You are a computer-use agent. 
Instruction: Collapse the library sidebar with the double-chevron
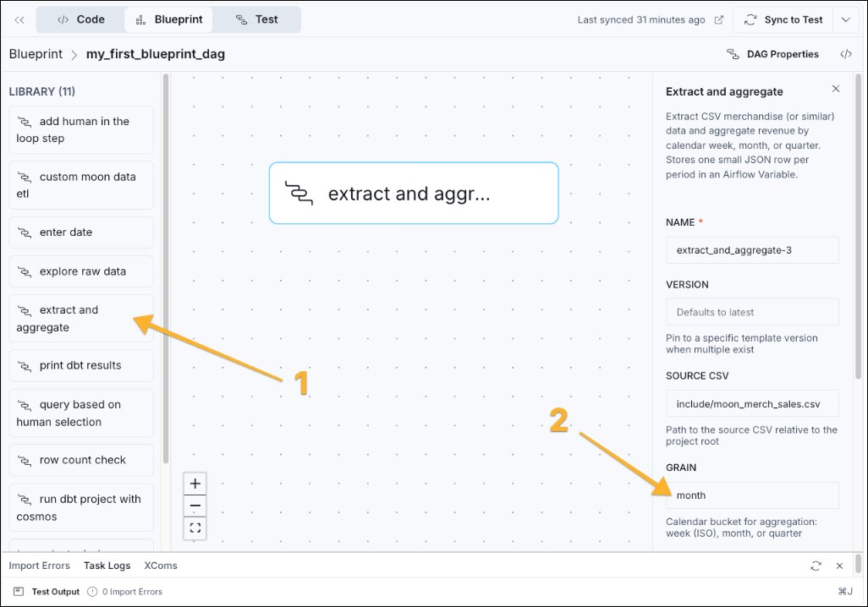point(19,19)
